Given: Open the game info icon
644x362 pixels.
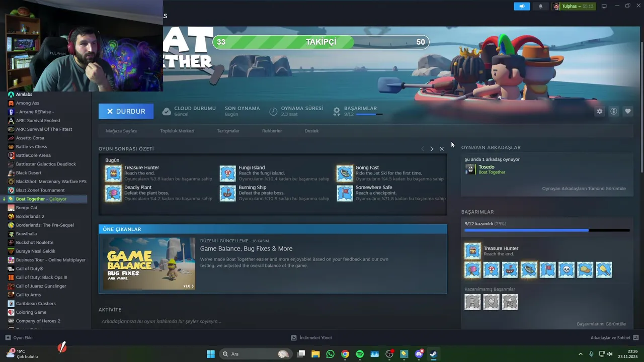Looking at the screenshot, I should pyautogui.click(x=614, y=111).
